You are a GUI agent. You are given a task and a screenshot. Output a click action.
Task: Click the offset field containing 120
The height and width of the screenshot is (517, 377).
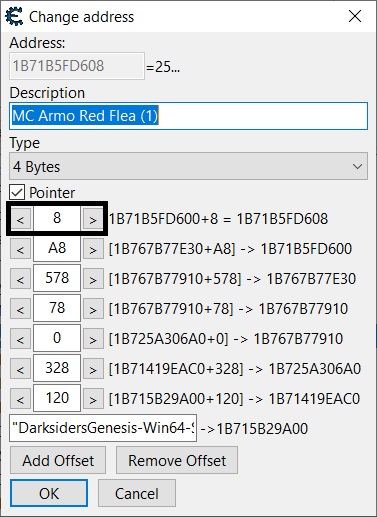click(57, 398)
